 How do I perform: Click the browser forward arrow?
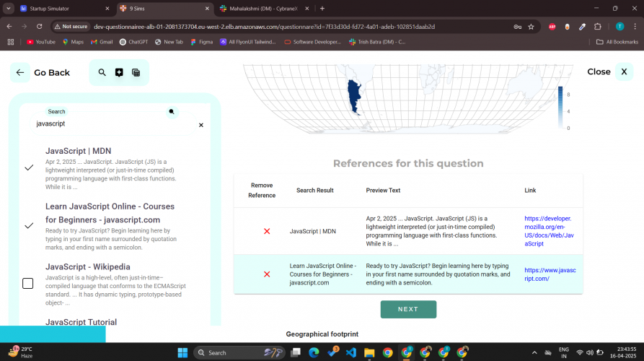tap(25, 27)
